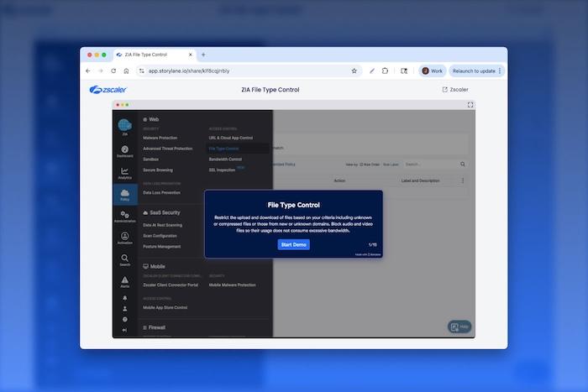Open Scan Configuration entry

[x=160, y=236]
